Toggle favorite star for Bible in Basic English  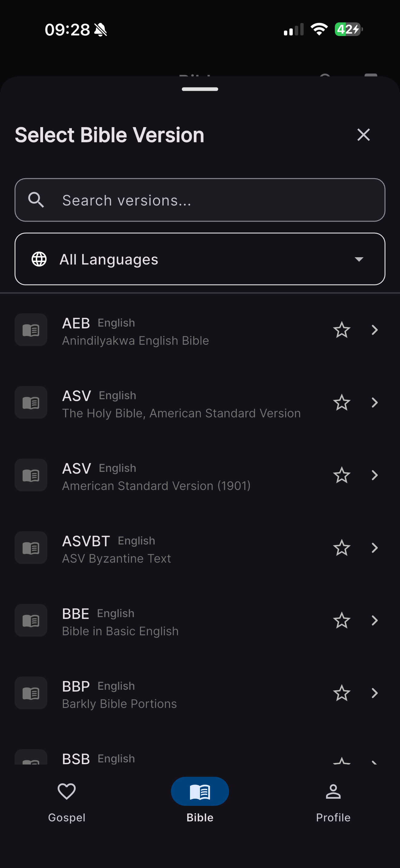coord(341,620)
